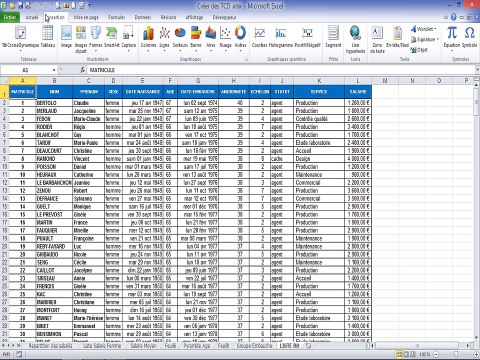This screenshot has height=360, width=480.
Task: Switch to Page Layout view button
Action: tap(406, 354)
